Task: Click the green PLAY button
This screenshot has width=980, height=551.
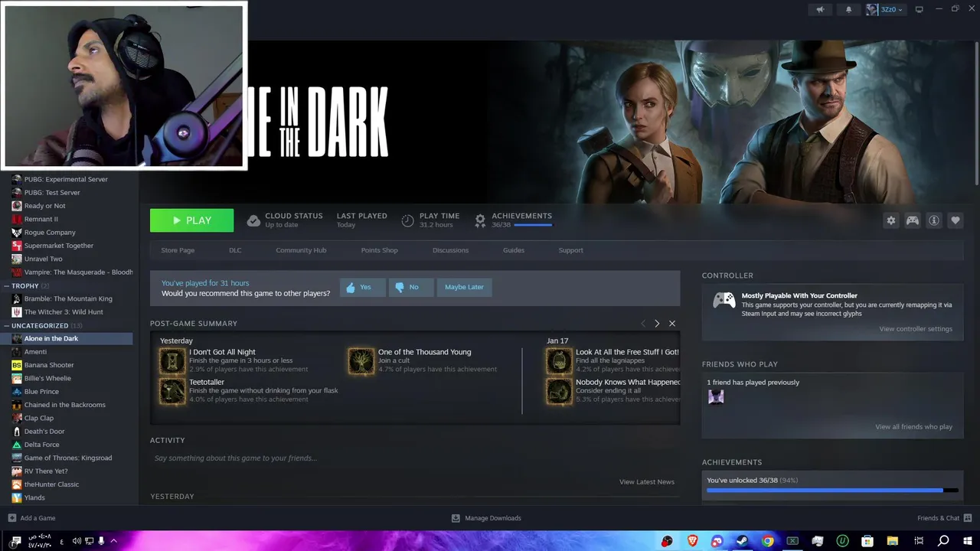Action: tap(191, 220)
